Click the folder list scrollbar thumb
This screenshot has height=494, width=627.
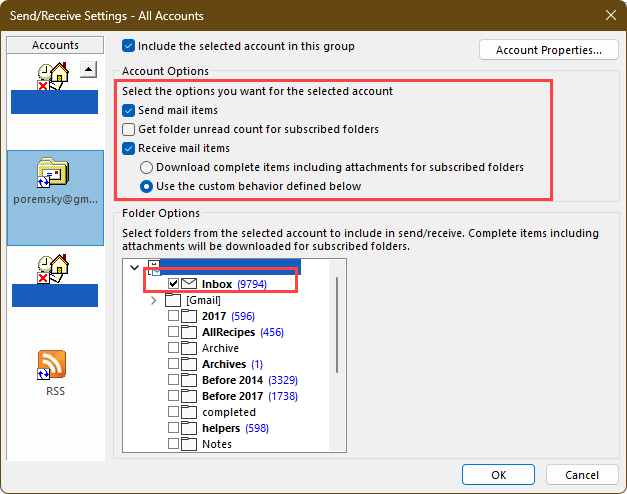click(x=337, y=324)
